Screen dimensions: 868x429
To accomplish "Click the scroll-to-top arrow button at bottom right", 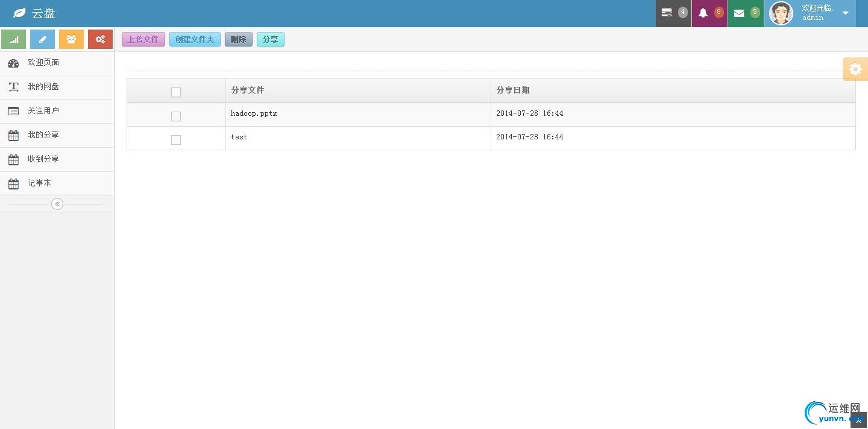I will click(859, 421).
